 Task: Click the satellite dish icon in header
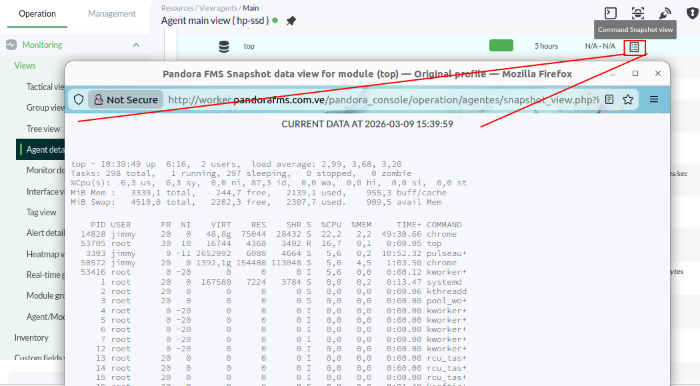665,13
